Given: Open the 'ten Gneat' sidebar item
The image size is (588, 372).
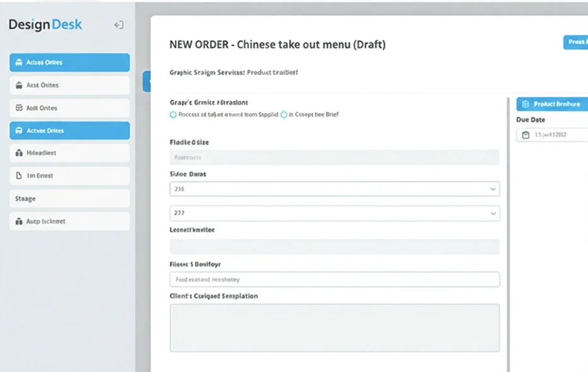Looking at the screenshot, I should pos(70,176).
